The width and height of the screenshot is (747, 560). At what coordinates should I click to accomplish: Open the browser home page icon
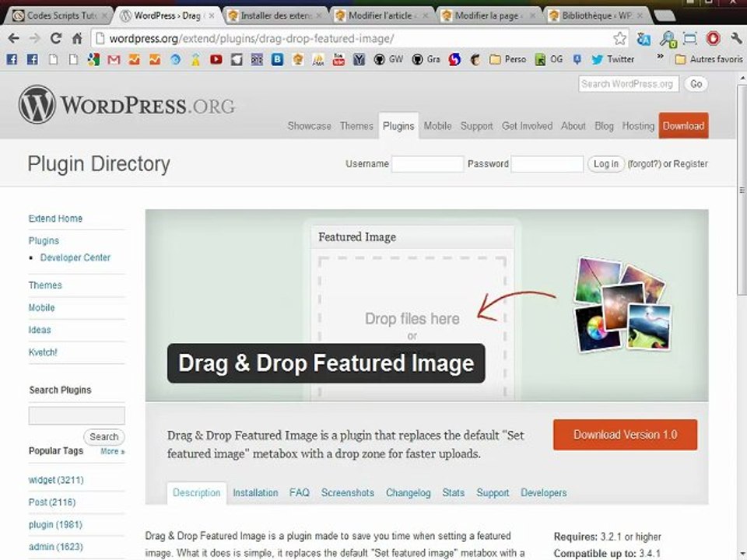point(77,38)
